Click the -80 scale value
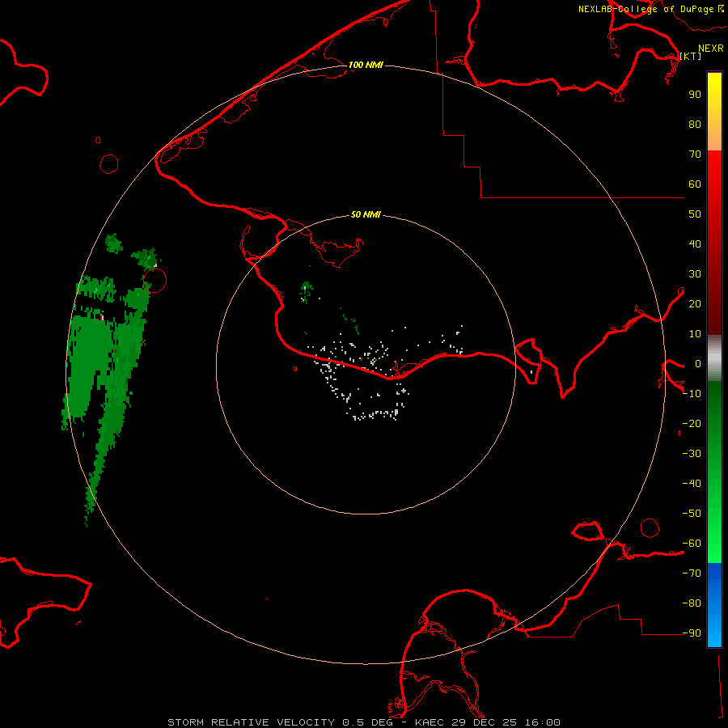The image size is (728, 728). pyautogui.click(x=692, y=603)
